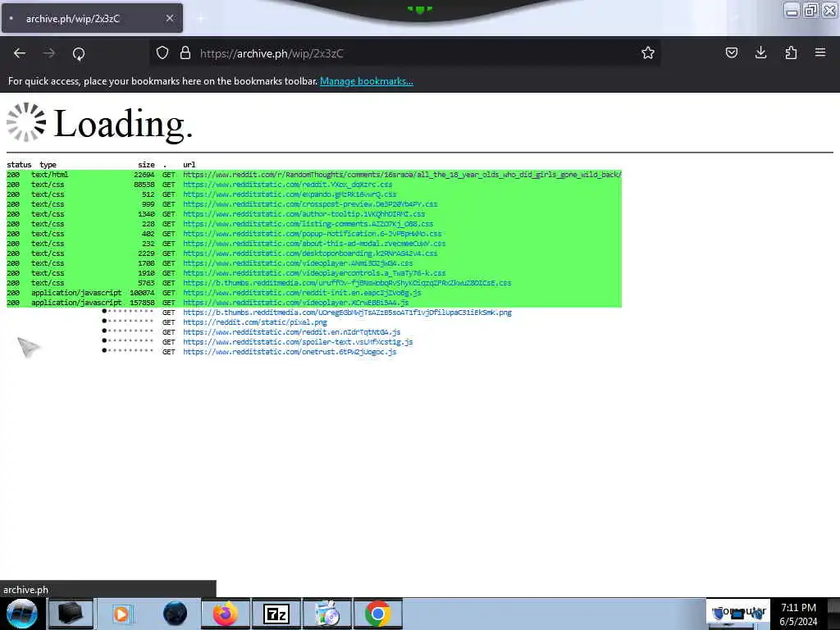Click the 'text/html' type cell

pos(49,175)
